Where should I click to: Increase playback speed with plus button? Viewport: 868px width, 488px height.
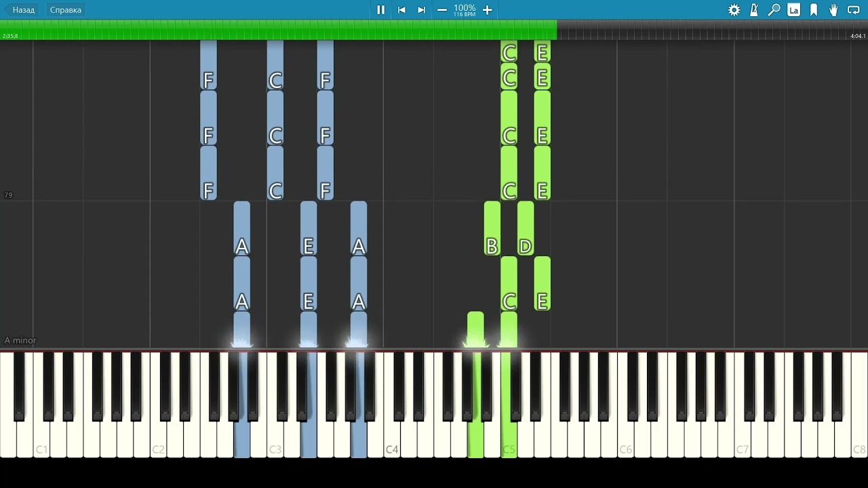click(487, 9)
